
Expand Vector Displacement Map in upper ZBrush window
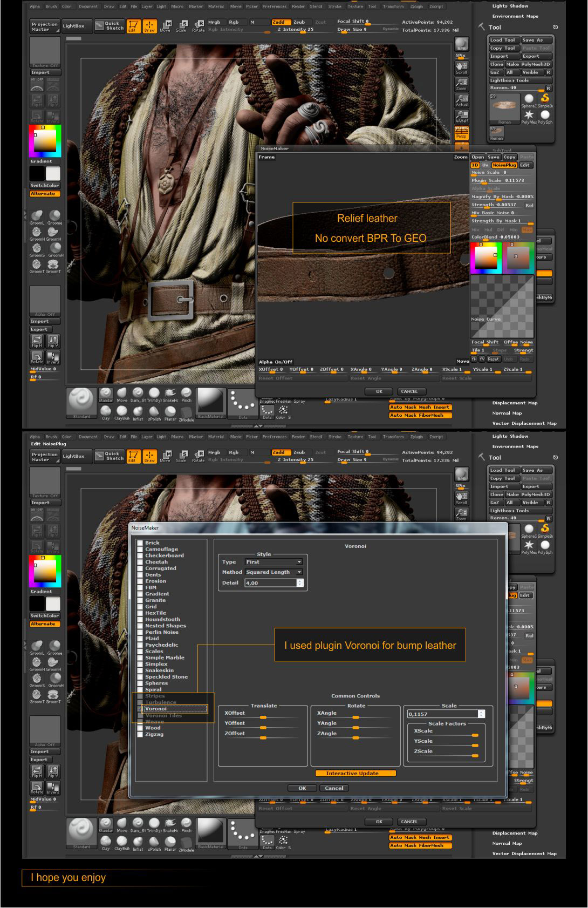[x=524, y=423]
